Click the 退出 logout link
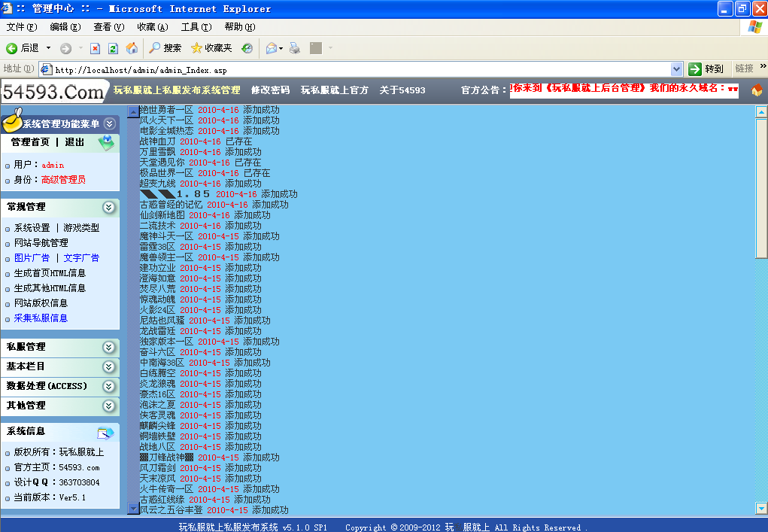 point(74,142)
